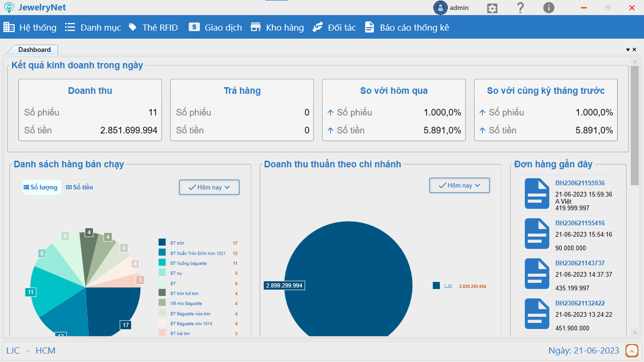Click the JewelryNet logo icon
Viewport: 644px width, 362px height.
click(x=8, y=8)
